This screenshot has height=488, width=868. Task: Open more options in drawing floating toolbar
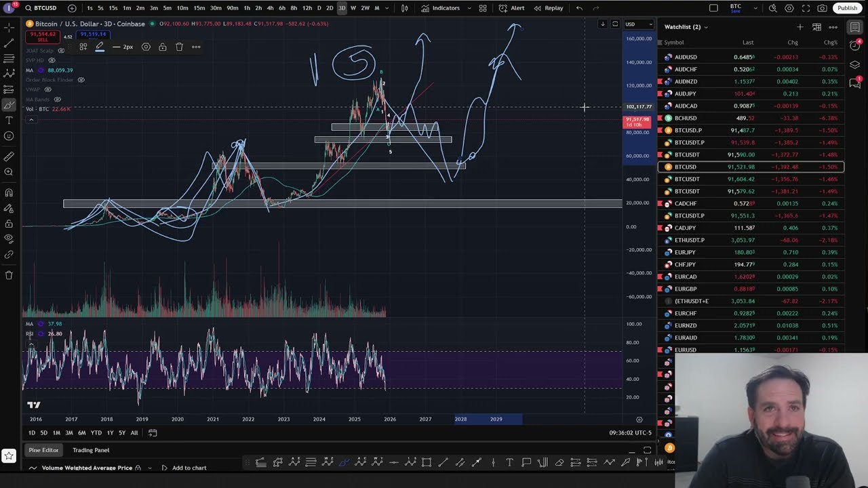click(196, 47)
